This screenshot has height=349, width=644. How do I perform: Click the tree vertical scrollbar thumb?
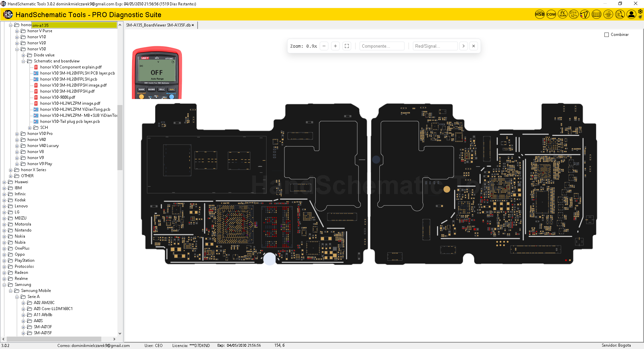click(120, 138)
